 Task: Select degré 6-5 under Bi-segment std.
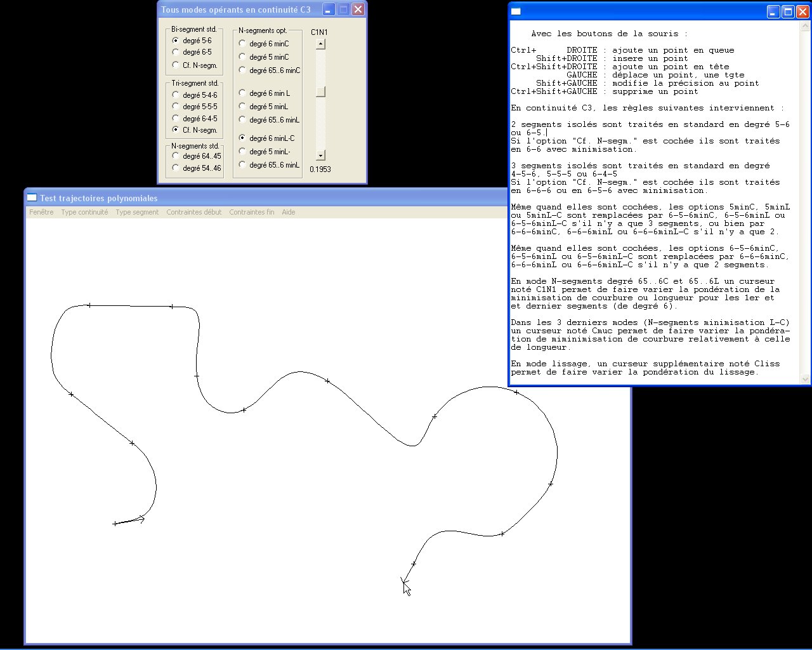click(x=176, y=52)
